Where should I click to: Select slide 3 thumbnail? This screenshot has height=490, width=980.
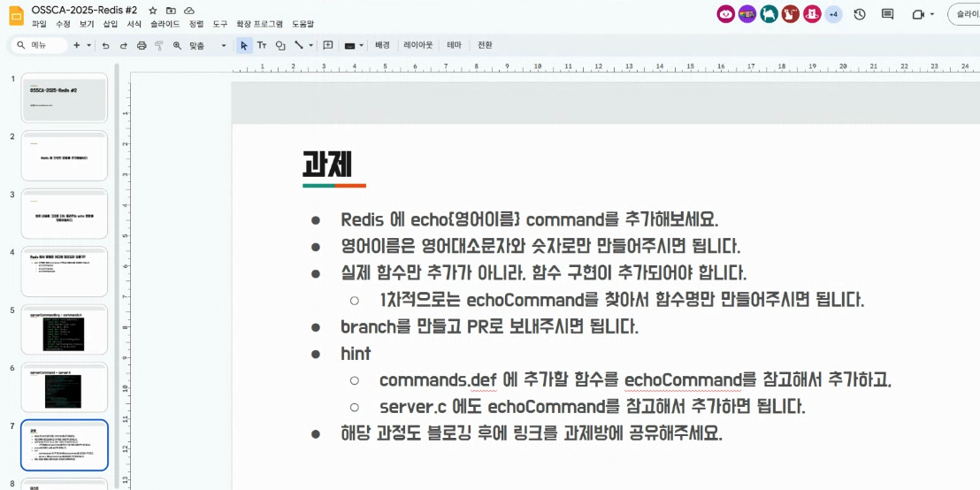pos(64,214)
